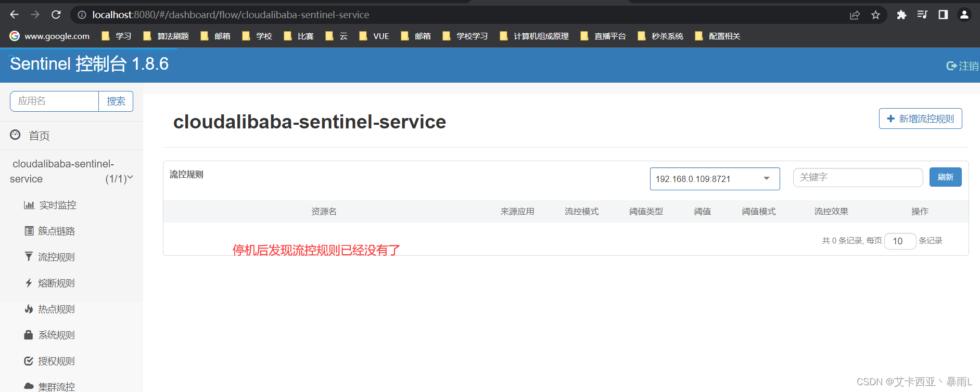Click the 搜索 button in the sidebar

pos(116,101)
